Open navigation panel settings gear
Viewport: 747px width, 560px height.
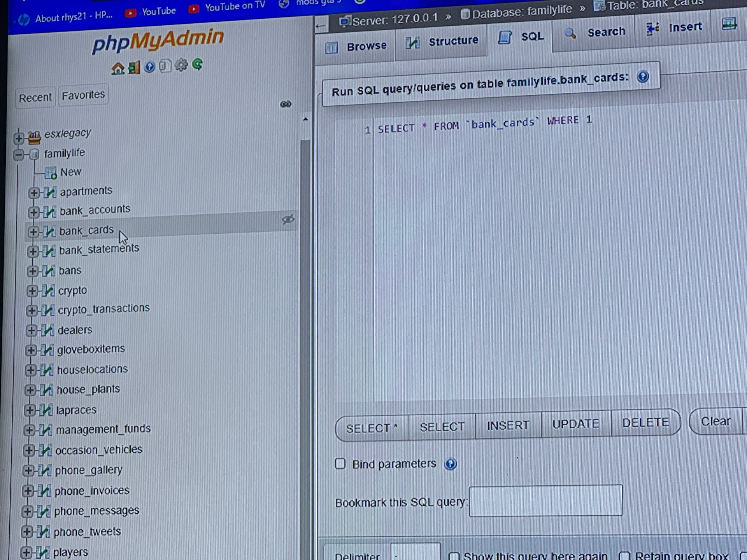tap(181, 65)
